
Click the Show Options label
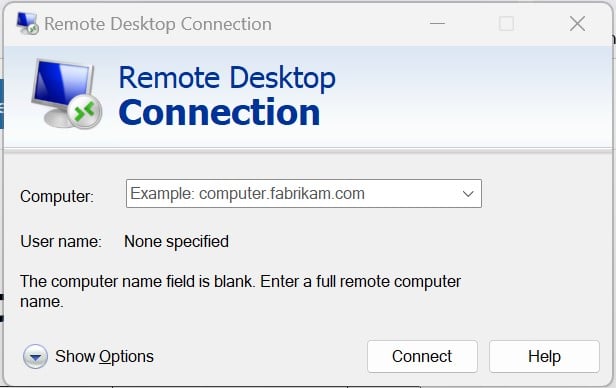coord(104,357)
